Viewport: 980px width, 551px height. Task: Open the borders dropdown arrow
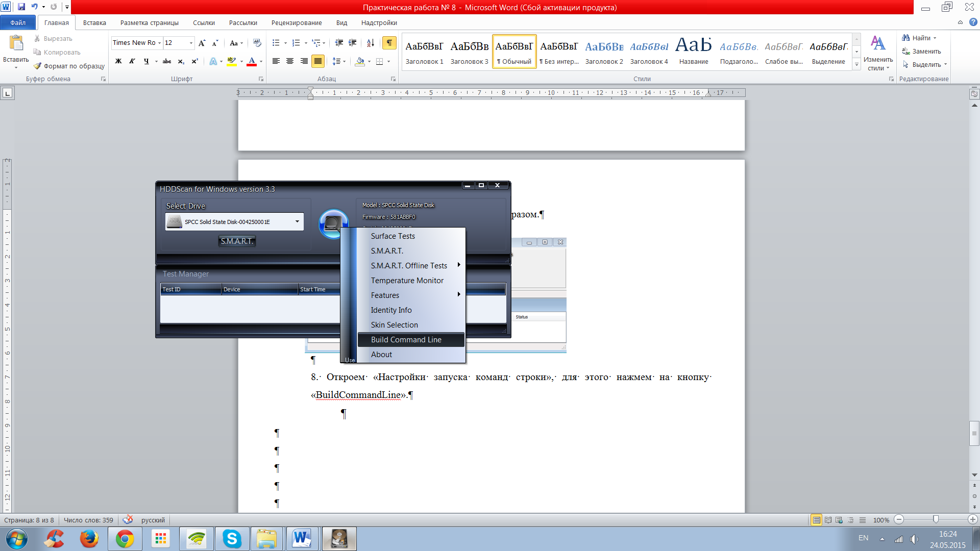tap(389, 61)
